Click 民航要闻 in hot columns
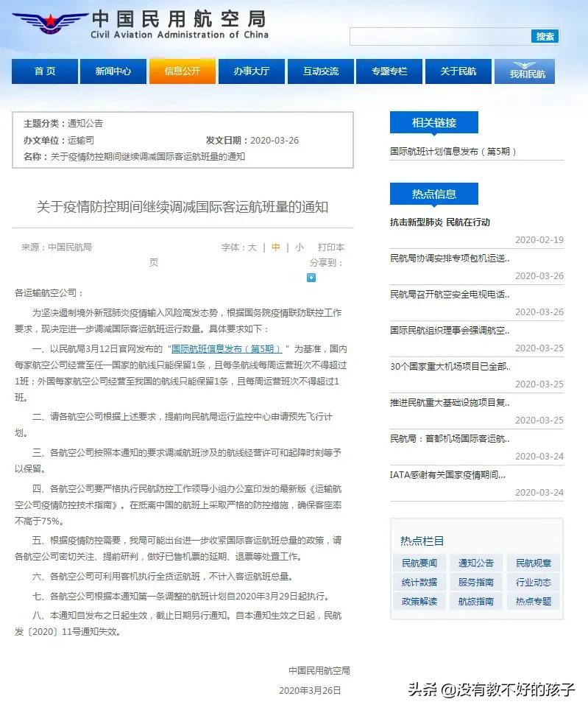588x710 pixels. pos(419,563)
